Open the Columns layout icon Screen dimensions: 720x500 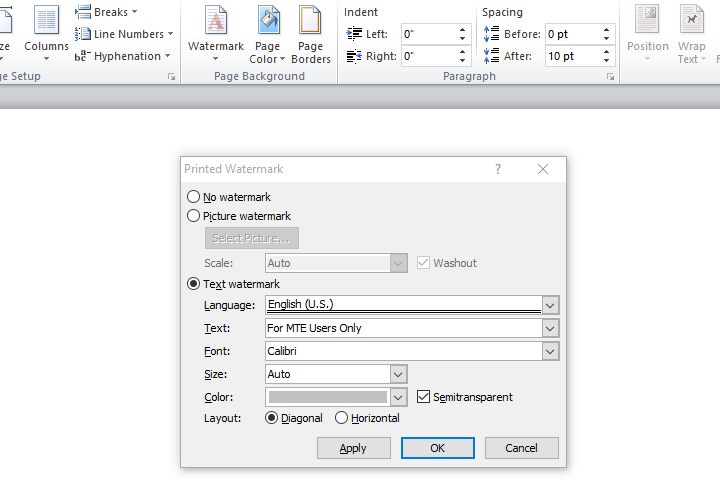pos(46,20)
